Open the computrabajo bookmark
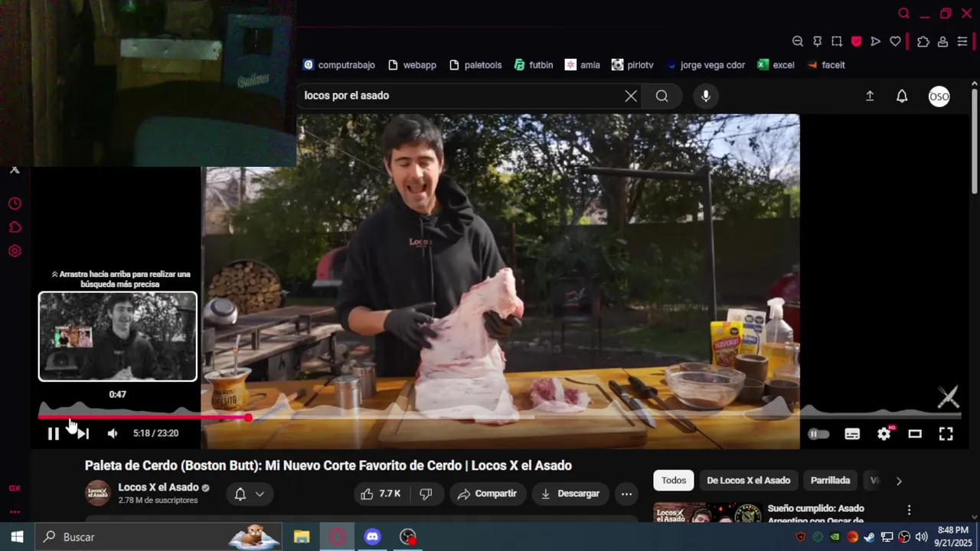Viewport: 980px width, 551px height. 338,65
